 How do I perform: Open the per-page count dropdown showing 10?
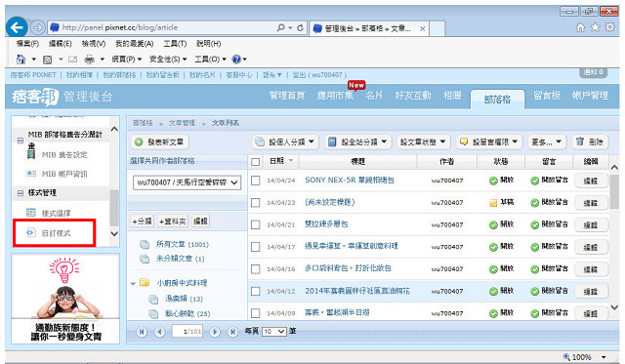pos(274,332)
